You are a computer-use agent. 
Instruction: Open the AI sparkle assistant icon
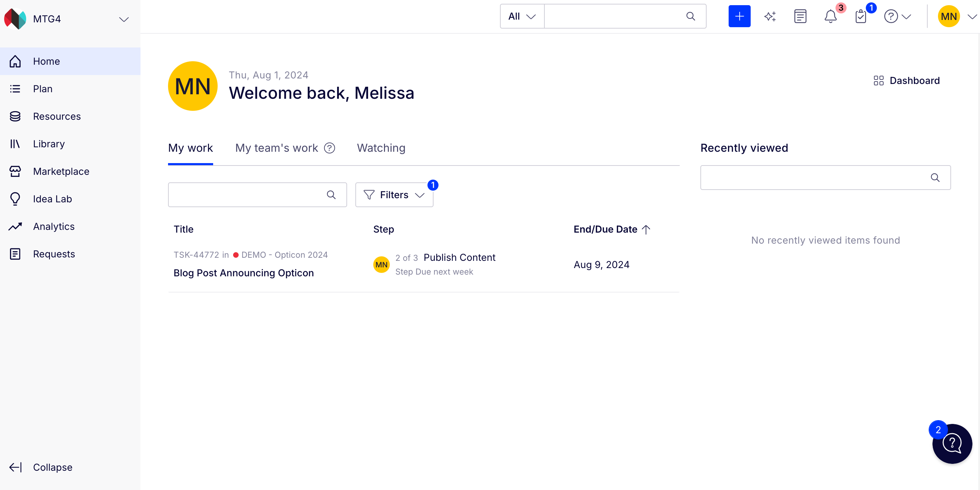(x=770, y=17)
